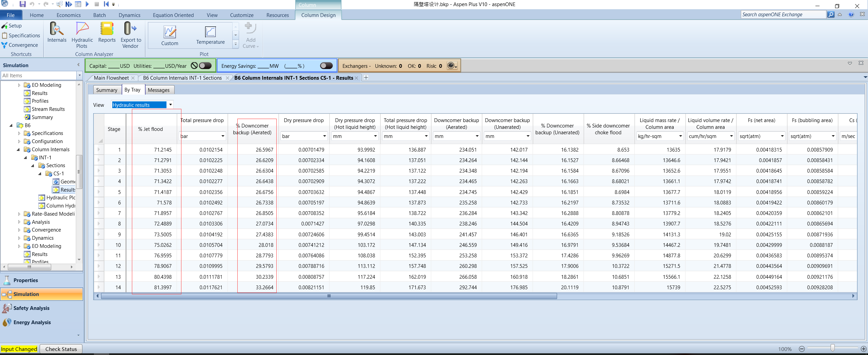The image size is (868, 355).
Task: Open the Control Panel icon in quick toolbar
Action: coord(78,4)
